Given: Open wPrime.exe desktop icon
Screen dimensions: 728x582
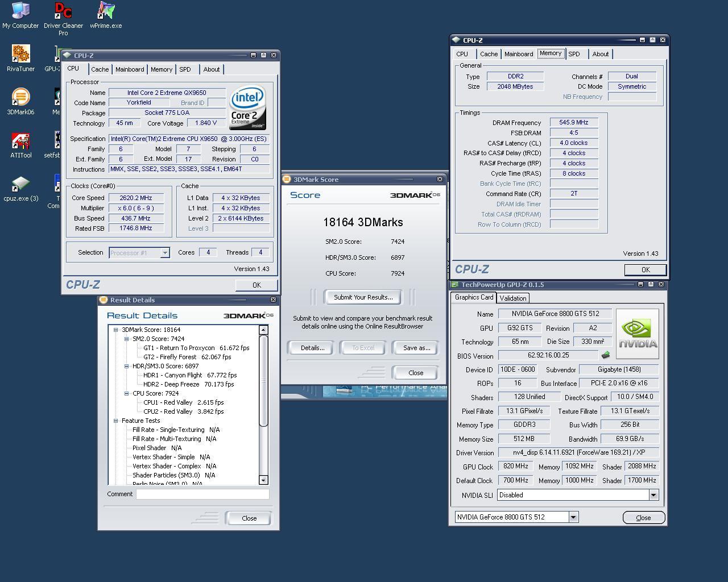Looking at the screenshot, I should [106, 15].
